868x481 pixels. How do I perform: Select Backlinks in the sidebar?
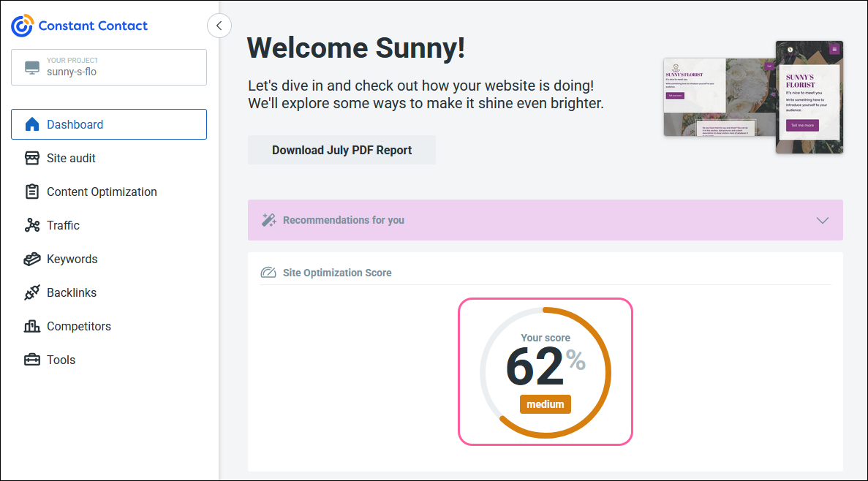point(109,292)
